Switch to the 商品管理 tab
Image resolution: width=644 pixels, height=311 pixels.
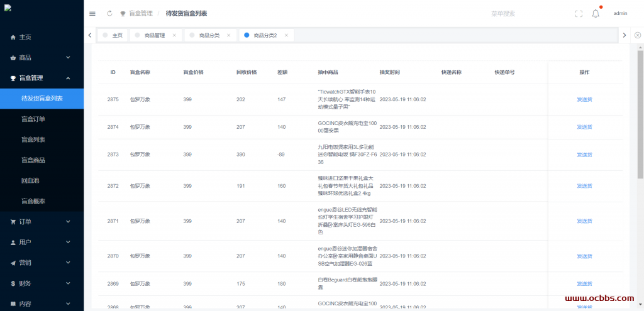pos(156,35)
